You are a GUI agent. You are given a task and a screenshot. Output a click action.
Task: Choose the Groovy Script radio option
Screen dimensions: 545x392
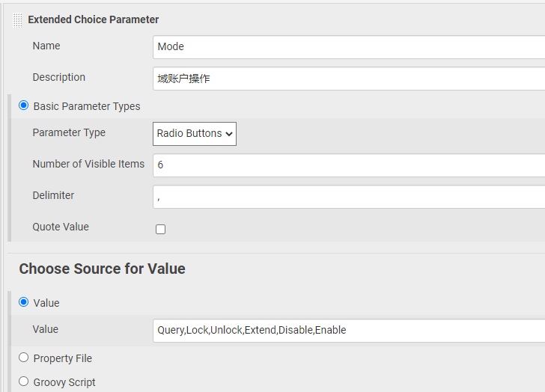[x=24, y=382]
